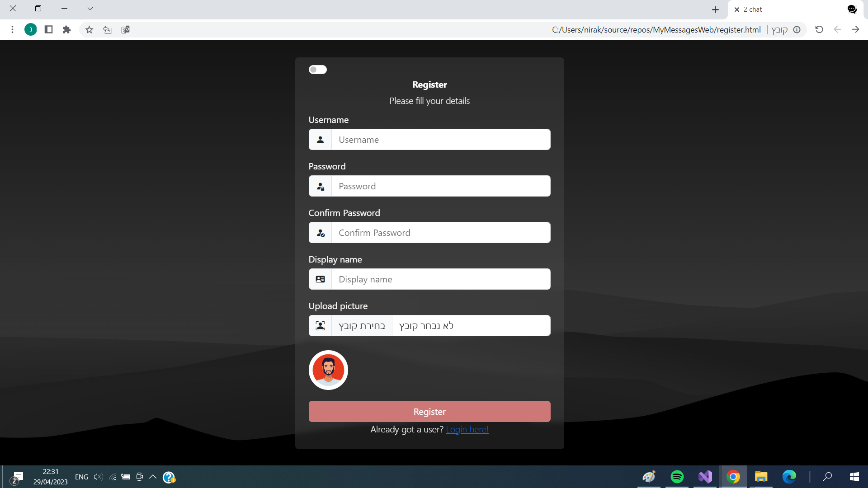Reload the page
This screenshot has height=488, width=868.
click(x=819, y=30)
